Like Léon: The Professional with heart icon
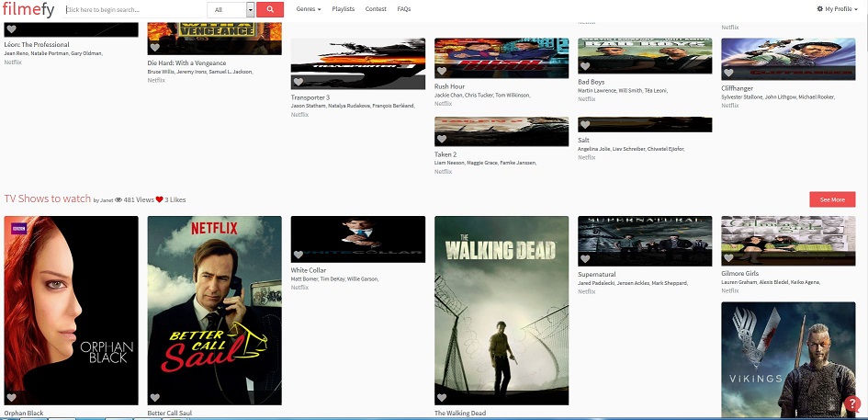Screen dimensions: 868x420 (11, 29)
